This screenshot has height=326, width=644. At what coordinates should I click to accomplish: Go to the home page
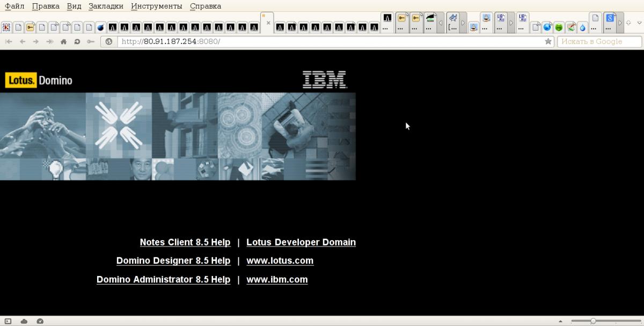coord(63,41)
